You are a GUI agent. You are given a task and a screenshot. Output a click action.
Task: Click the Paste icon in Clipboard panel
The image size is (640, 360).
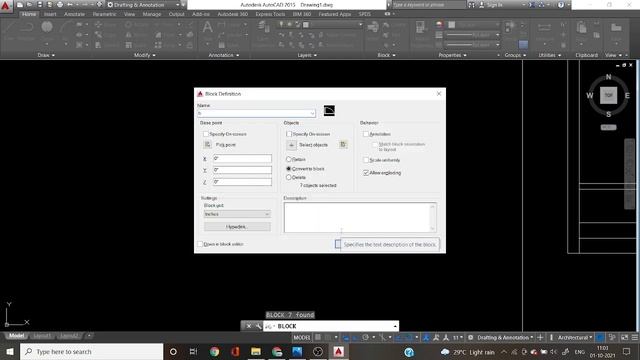pyautogui.click(x=582, y=28)
